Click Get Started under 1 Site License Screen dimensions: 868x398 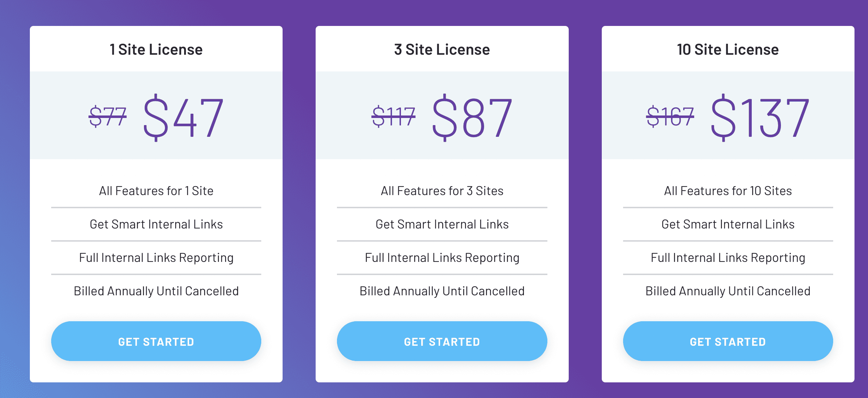[156, 341]
